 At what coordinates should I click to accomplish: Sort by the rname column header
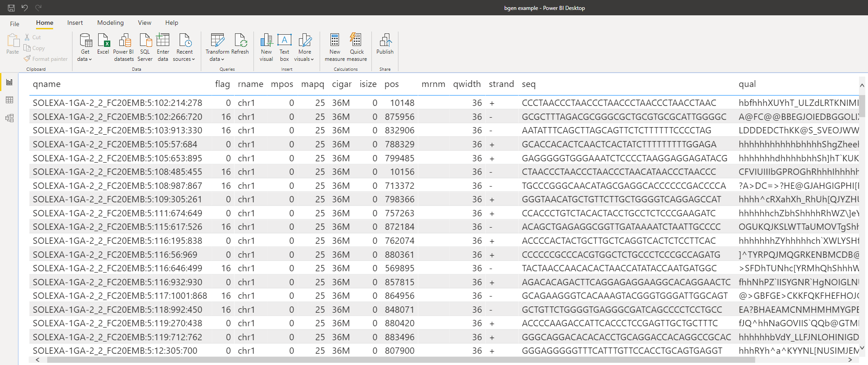click(250, 84)
